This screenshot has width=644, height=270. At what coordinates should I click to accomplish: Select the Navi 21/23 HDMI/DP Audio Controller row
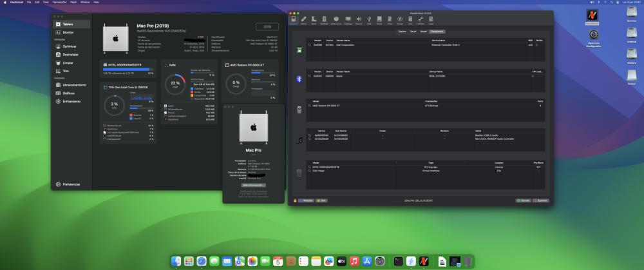point(426,139)
